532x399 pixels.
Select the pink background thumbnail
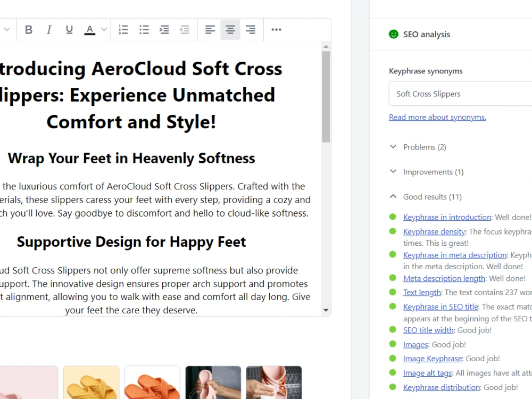pos(29,383)
